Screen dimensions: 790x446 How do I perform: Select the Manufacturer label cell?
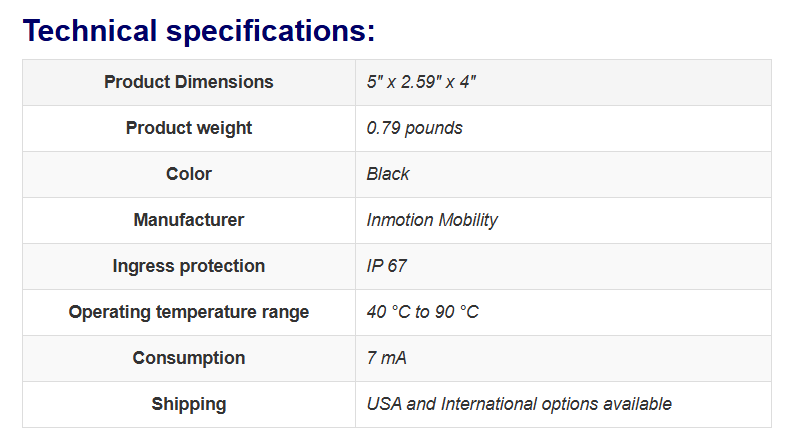pos(189,220)
